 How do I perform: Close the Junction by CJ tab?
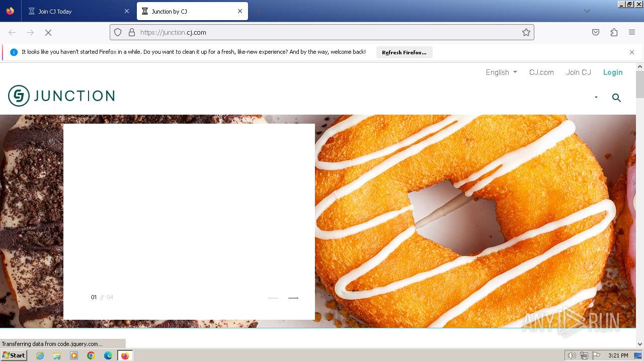click(x=240, y=11)
